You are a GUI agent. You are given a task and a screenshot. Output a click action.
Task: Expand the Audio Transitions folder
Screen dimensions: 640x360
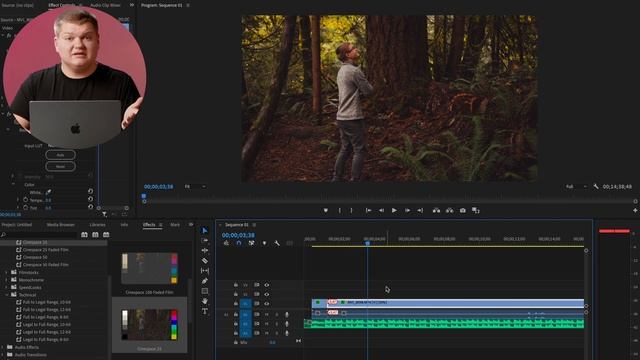[x=3, y=355]
